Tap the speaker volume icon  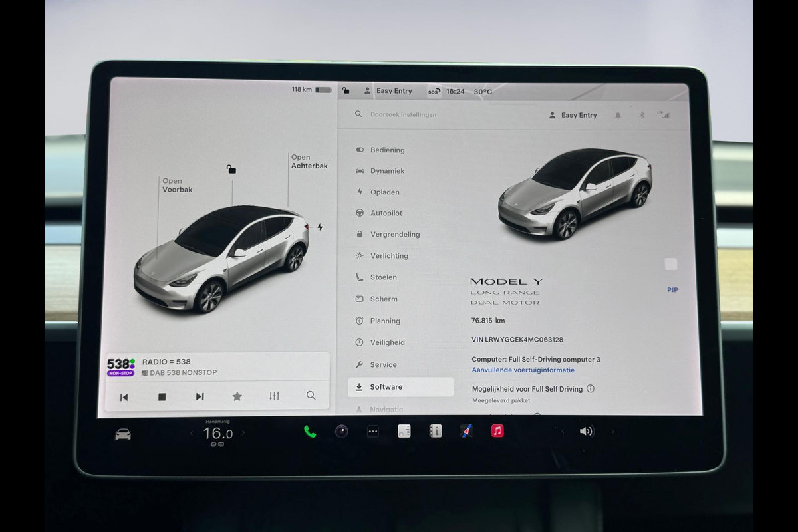pyautogui.click(x=586, y=431)
